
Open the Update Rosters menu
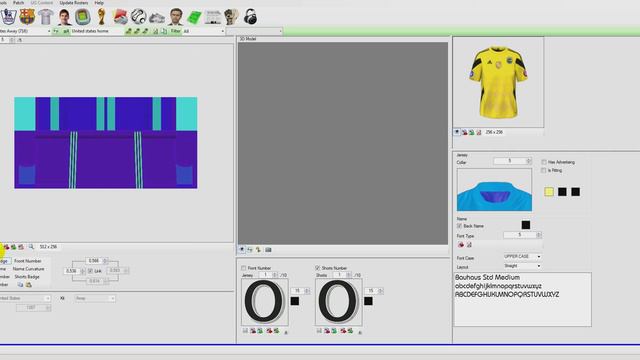[x=73, y=3]
